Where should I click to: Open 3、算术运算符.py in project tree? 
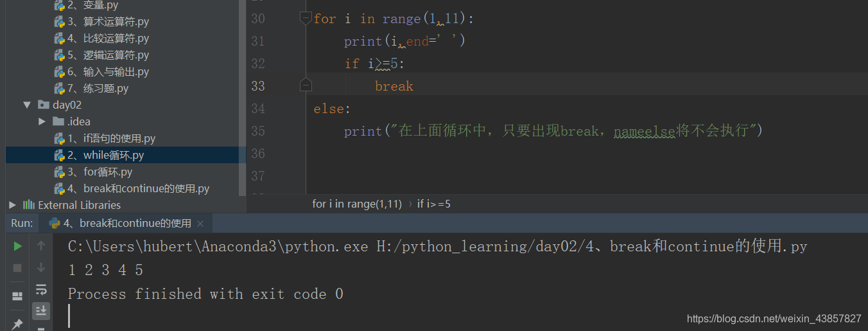[x=108, y=22]
